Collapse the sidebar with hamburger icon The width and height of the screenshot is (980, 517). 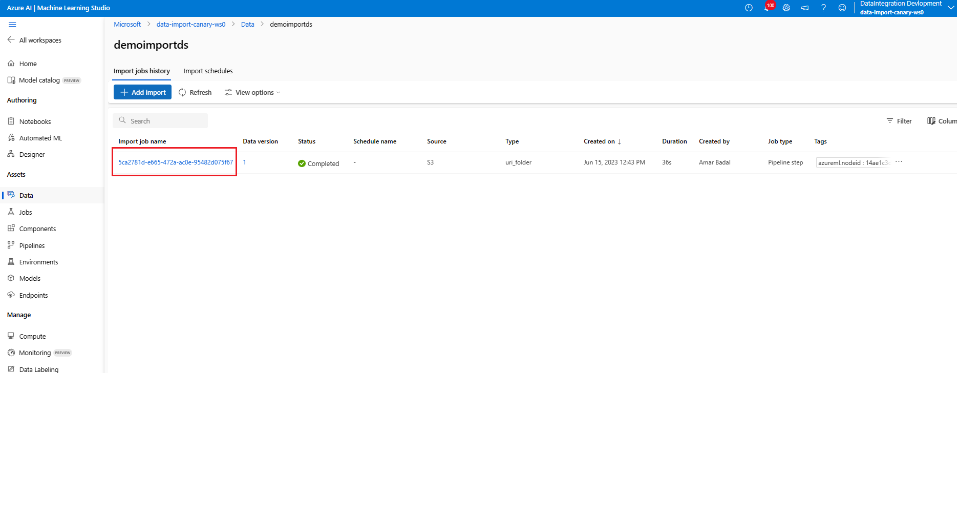(x=12, y=24)
